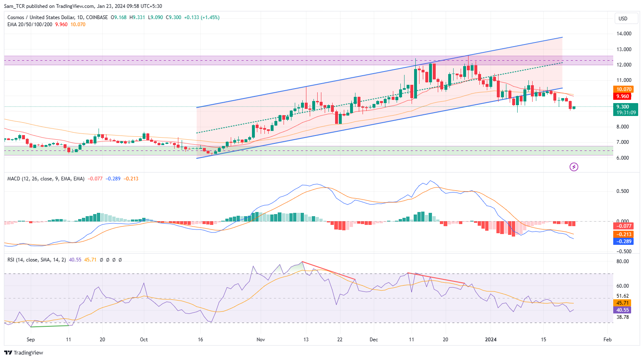Click the Cosmos / United States Dollar title
644x360 pixels.
tap(41, 17)
